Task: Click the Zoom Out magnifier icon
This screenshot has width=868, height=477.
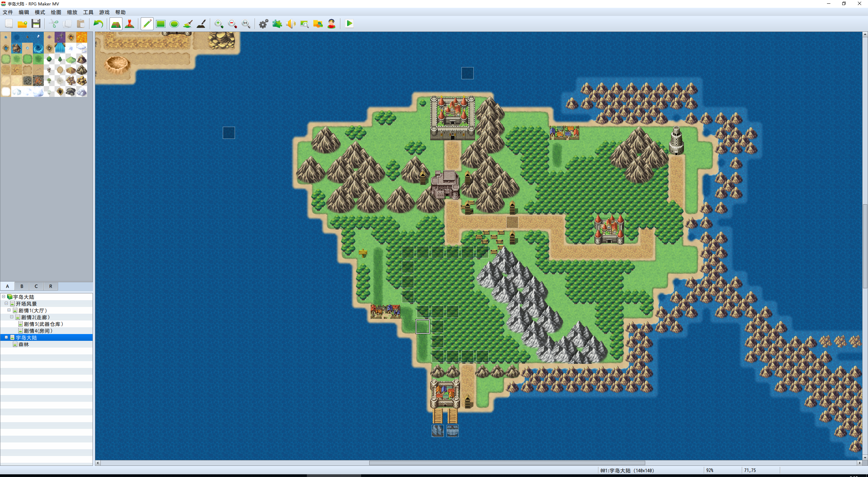Action: (233, 24)
